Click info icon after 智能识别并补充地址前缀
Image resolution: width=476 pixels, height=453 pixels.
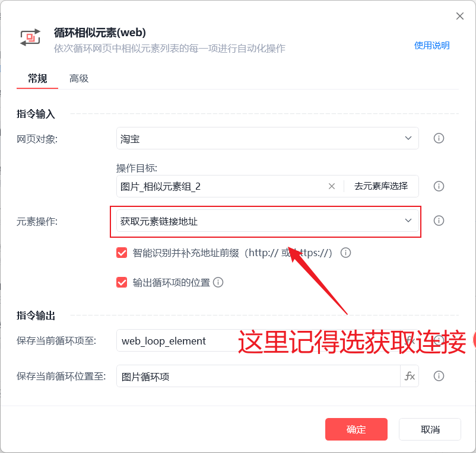pos(345,253)
